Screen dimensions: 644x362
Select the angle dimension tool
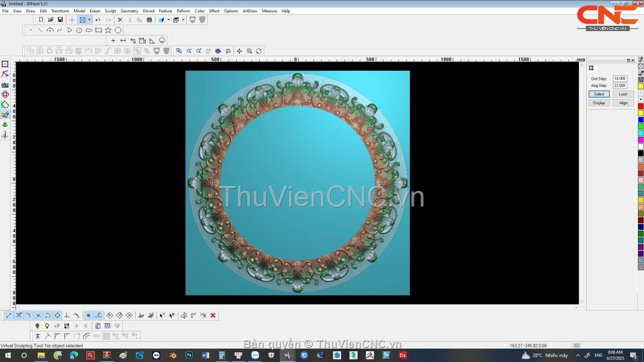pos(152,41)
